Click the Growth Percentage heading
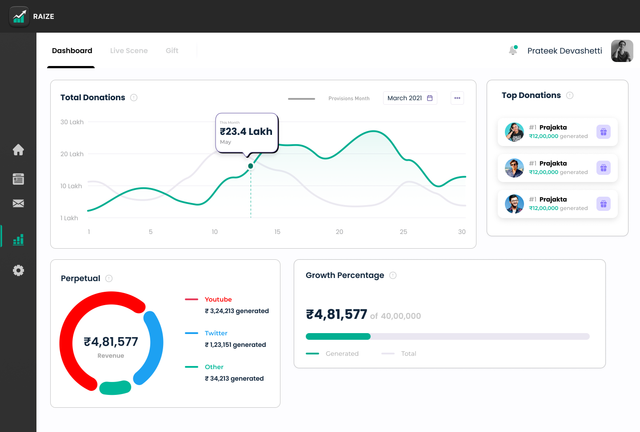 pyautogui.click(x=345, y=276)
